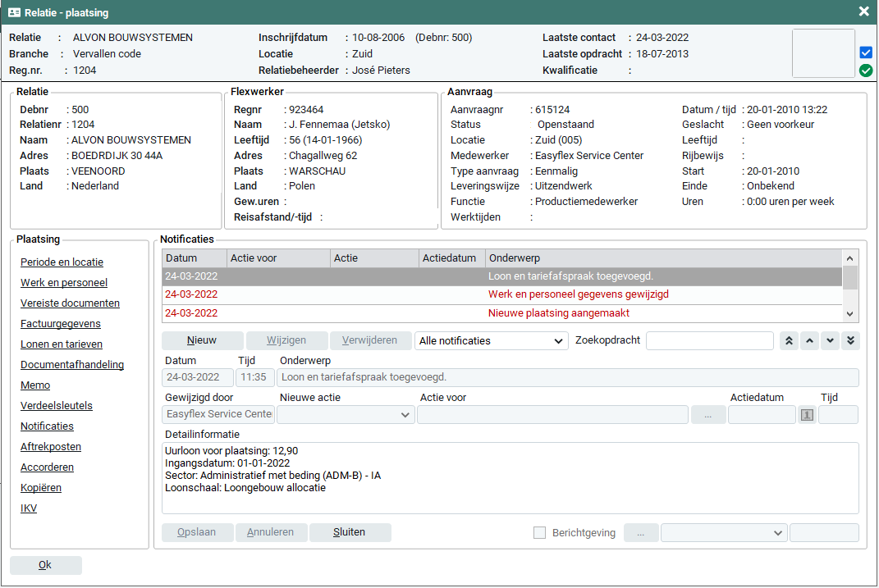
Task: Go to Periode en locatie section
Action: (x=62, y=262)
